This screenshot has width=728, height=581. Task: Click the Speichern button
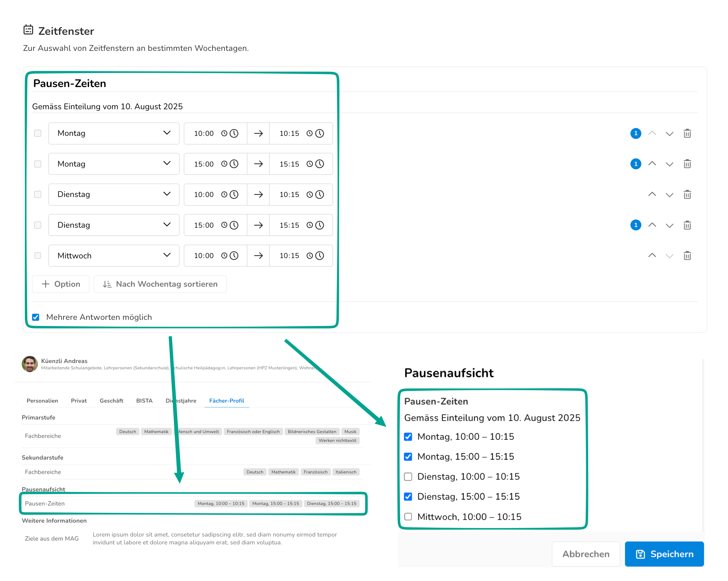click(x=664, y=554)
